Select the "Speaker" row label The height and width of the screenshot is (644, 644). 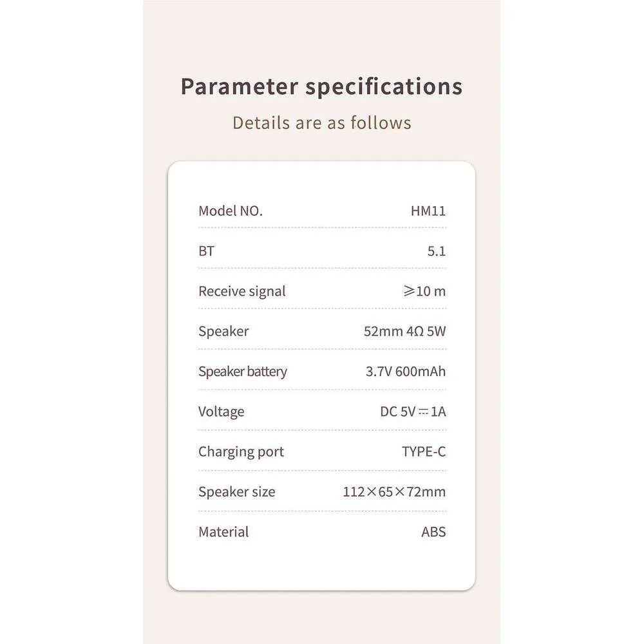[x=223, y=332]
